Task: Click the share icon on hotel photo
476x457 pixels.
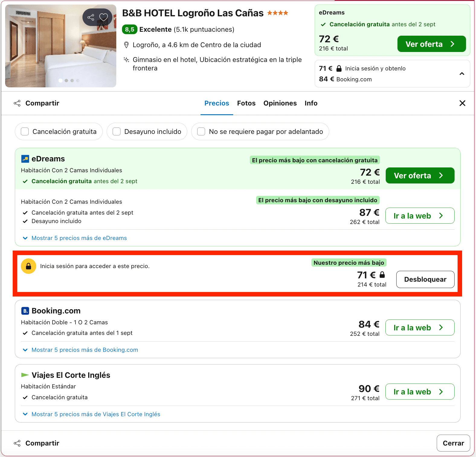Action: click(91, 17)
